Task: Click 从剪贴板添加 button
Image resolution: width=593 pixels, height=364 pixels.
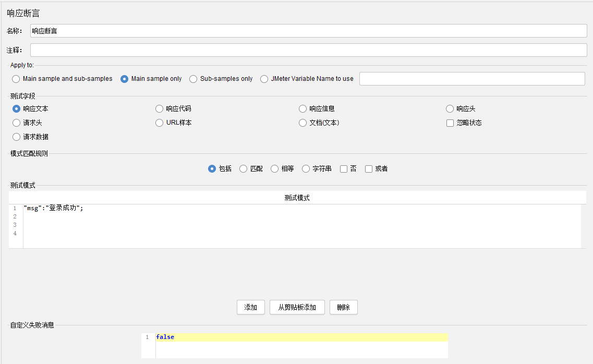Action: pos(297,307)
